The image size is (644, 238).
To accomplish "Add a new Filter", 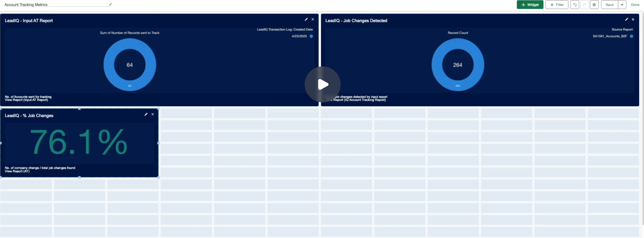I will [557, 5].
